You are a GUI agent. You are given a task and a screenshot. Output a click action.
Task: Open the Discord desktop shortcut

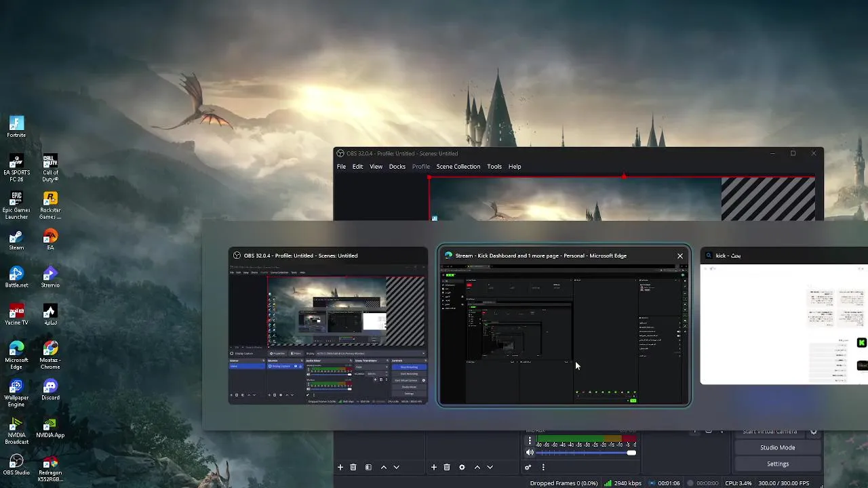click(x=50, y=390)
